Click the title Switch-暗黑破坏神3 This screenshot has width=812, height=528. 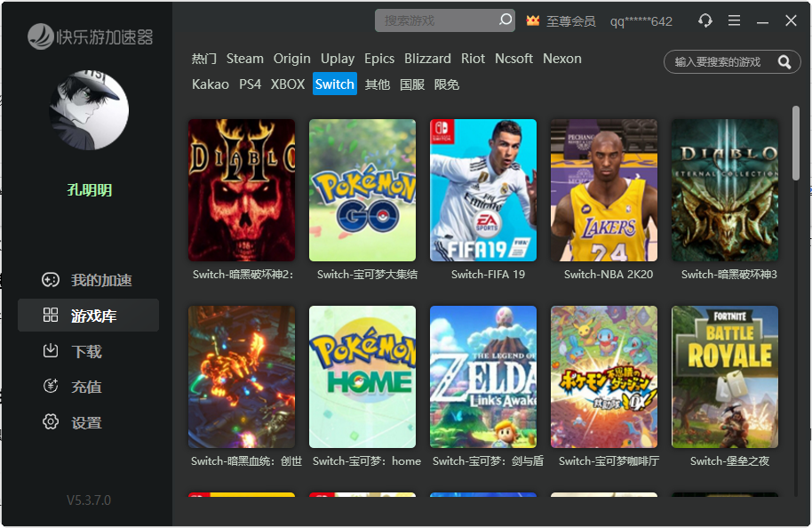(729, 275)
